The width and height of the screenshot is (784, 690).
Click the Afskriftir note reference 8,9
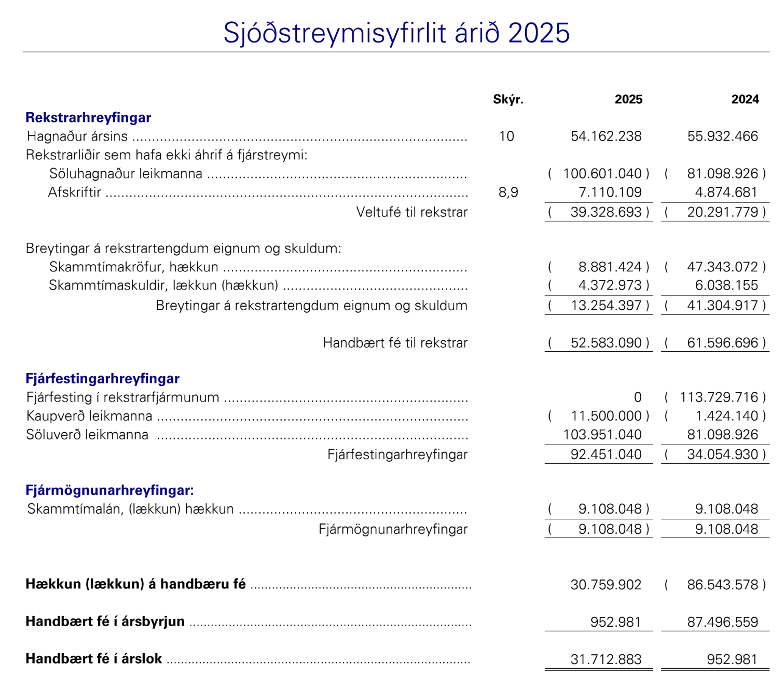point(508,192)
